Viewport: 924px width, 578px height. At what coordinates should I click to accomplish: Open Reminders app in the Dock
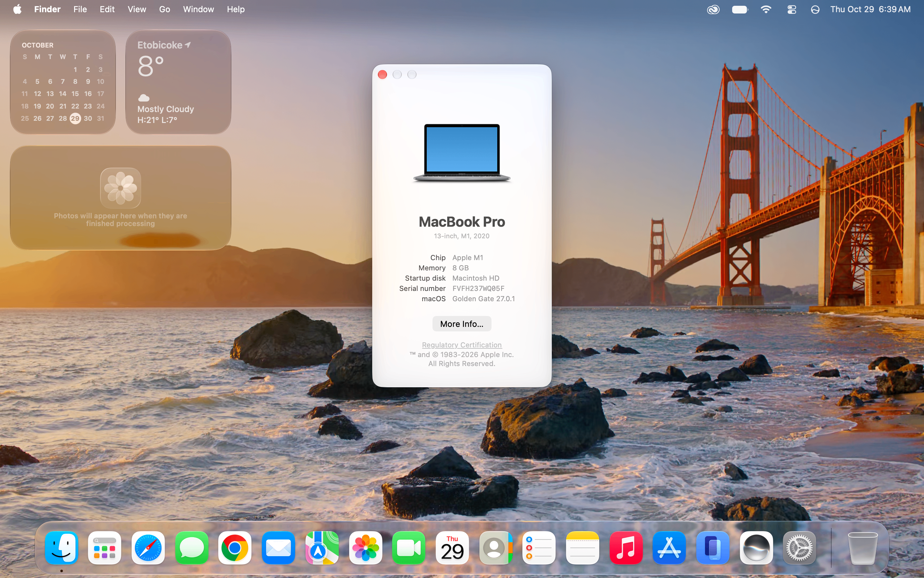pos(539,548)
